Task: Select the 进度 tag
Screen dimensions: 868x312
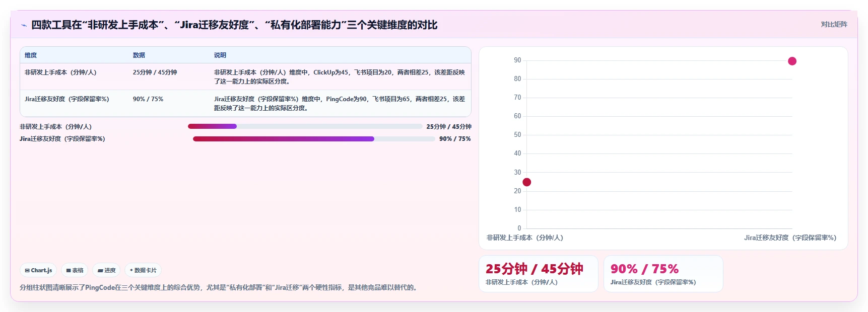Action: coord(106,270)
